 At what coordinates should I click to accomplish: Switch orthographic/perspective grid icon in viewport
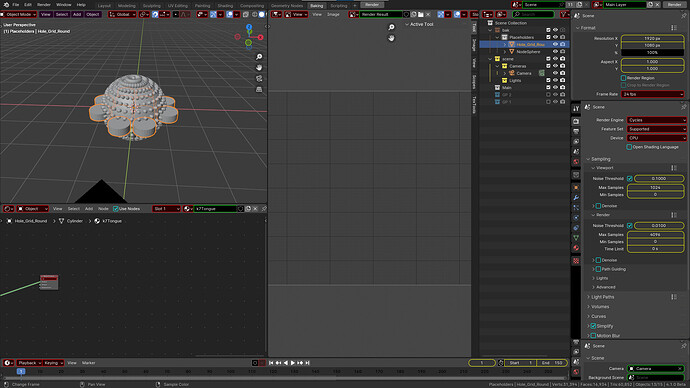pos(259,89)
